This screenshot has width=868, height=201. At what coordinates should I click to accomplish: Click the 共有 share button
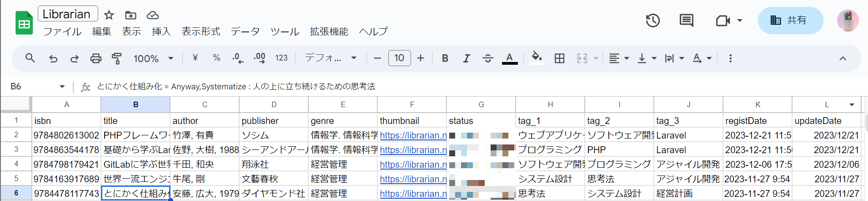pyautogui.click(x=790, y=21)
